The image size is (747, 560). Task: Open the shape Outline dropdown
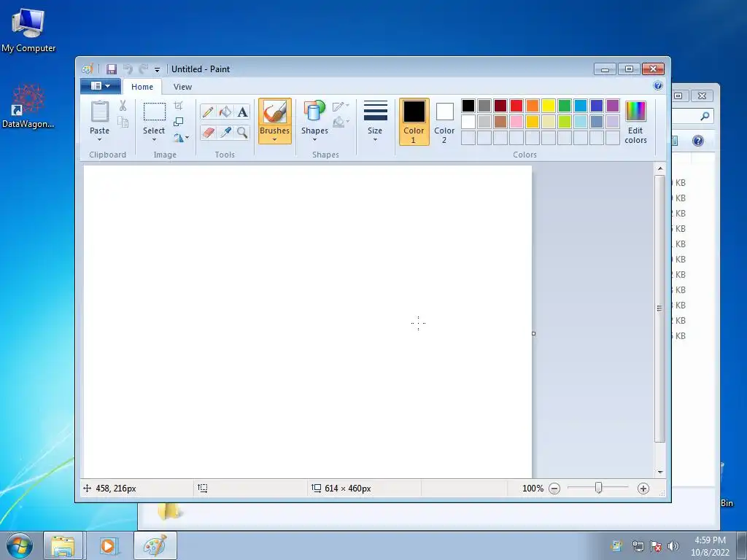(x=341, y=106)
